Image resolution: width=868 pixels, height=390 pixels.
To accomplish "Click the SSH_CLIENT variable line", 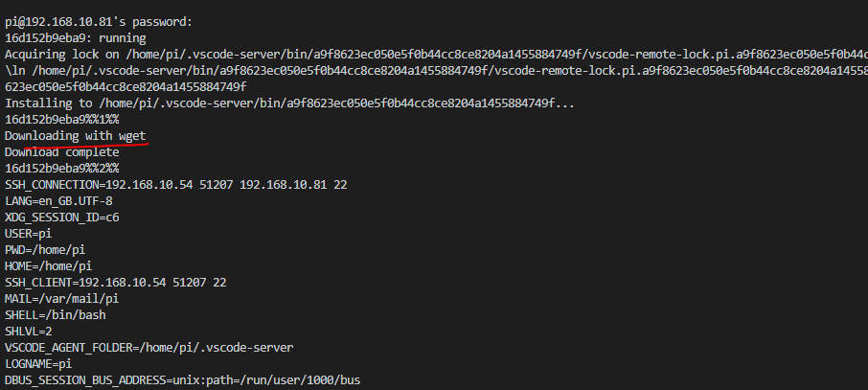I will coord(115,282).
